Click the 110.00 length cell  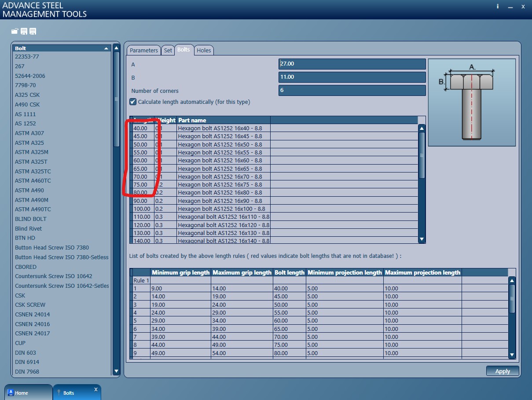[143, 217]
